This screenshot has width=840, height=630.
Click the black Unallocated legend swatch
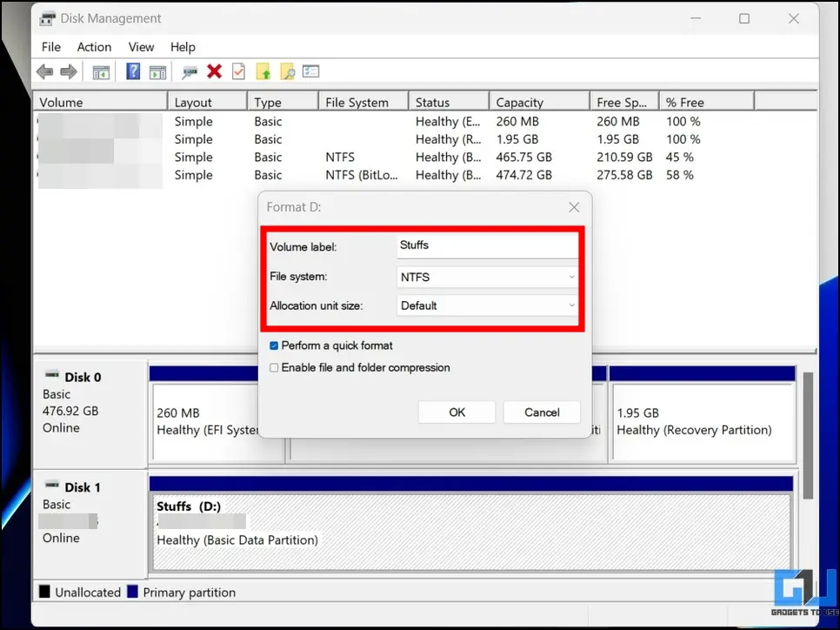pyautogui.click(x=44, y=592)
